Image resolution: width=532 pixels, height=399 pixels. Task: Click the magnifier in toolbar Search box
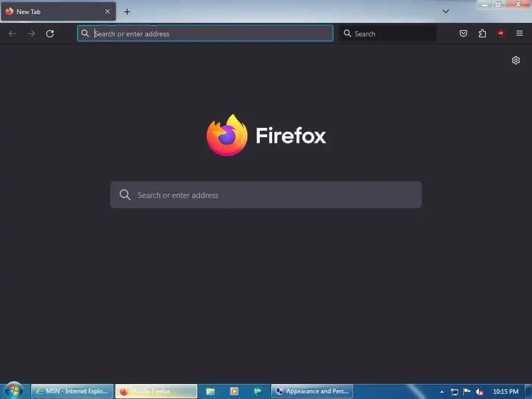[347, 33]
